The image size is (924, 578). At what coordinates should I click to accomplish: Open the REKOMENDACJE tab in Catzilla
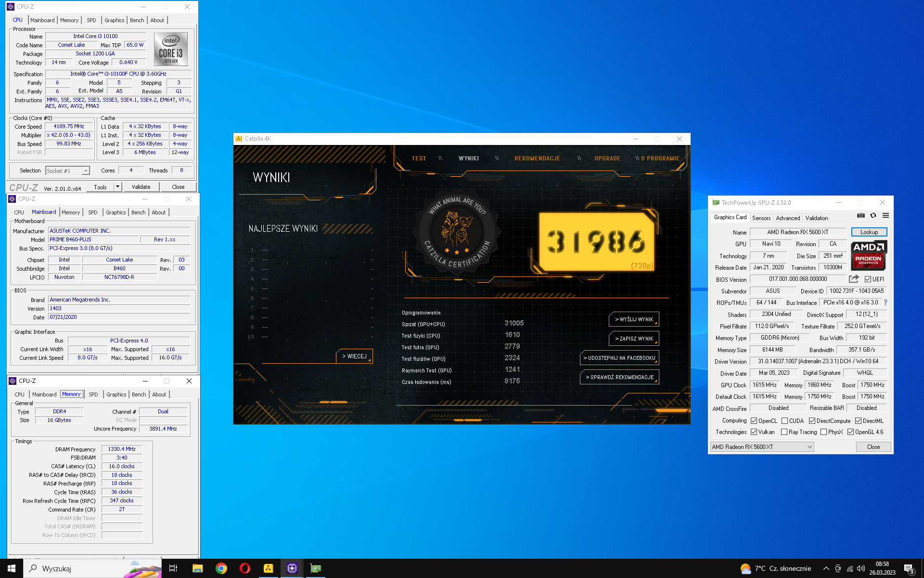coord(537,158)
